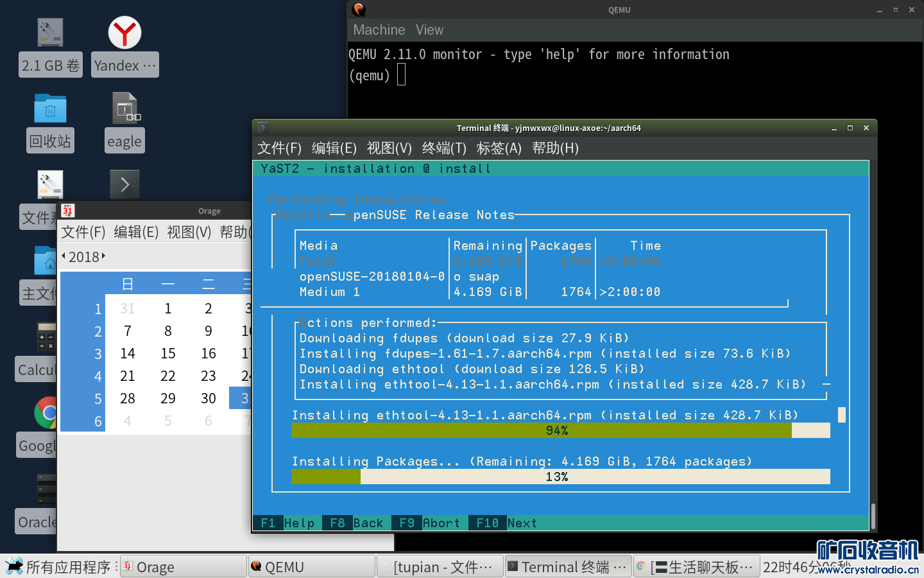Open the 2.1 GB volume desktop icon
This screenshot has width=924, height=578.
[x=50, y=33]
